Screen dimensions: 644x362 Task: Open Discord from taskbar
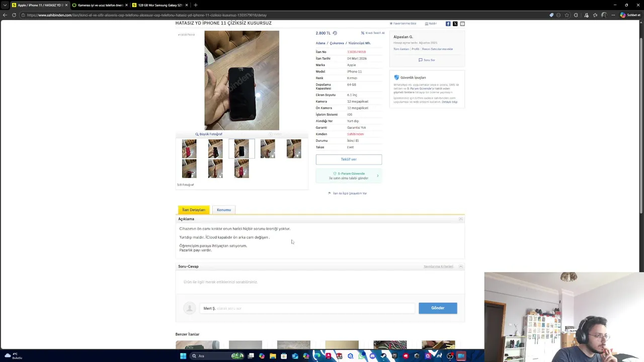372,356
